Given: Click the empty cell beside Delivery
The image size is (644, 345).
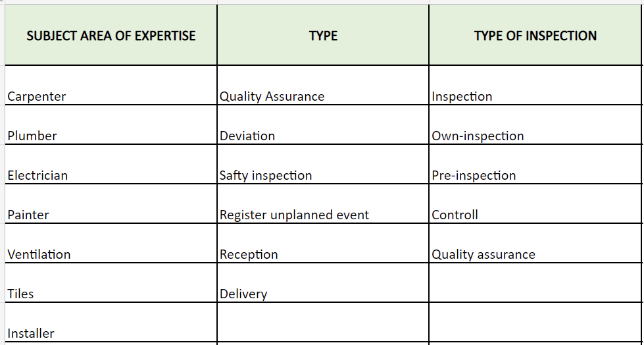Looking at the screenshot, I should [535, 282].
